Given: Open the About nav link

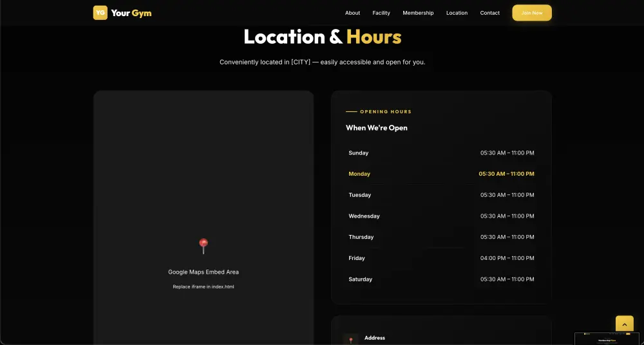Looking at the screenshot, I should coord(352,13).
